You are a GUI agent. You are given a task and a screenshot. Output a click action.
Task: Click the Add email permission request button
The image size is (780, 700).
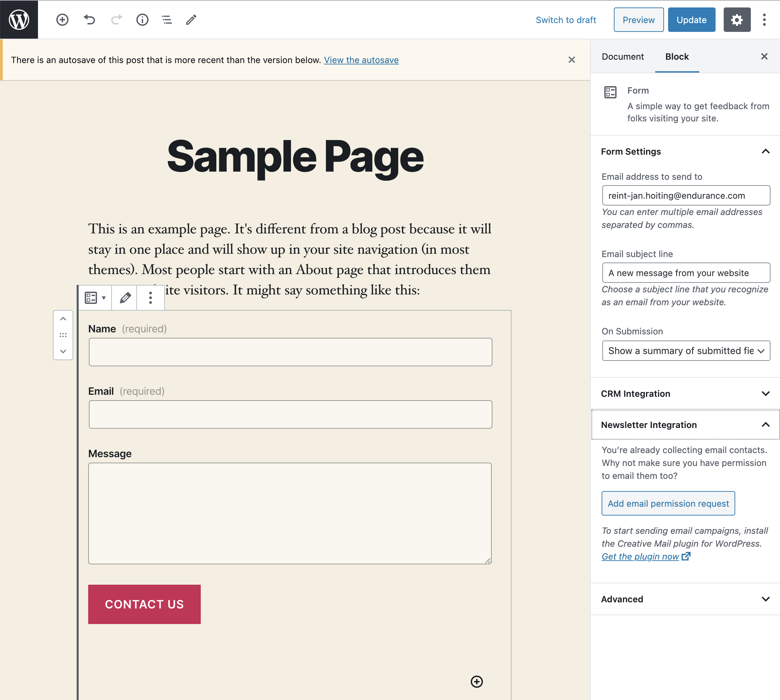668,503
